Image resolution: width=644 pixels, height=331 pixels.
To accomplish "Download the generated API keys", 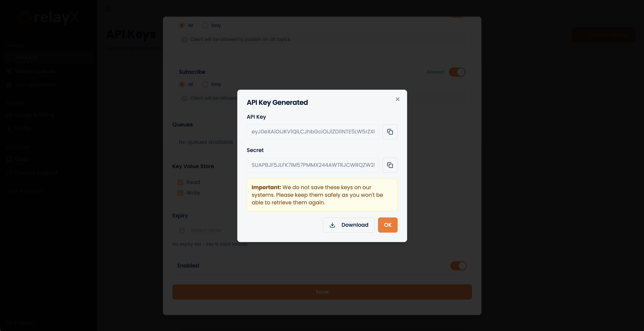I will [349, 225].
